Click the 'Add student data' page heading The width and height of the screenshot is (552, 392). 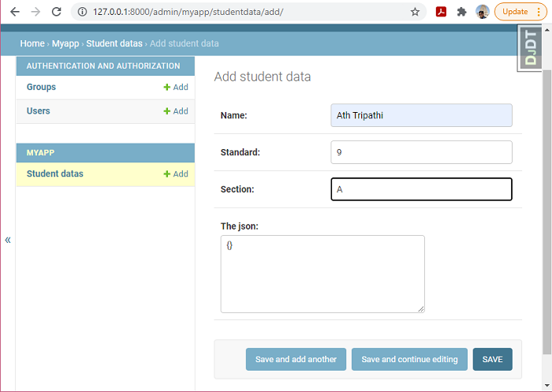point(263,77)
